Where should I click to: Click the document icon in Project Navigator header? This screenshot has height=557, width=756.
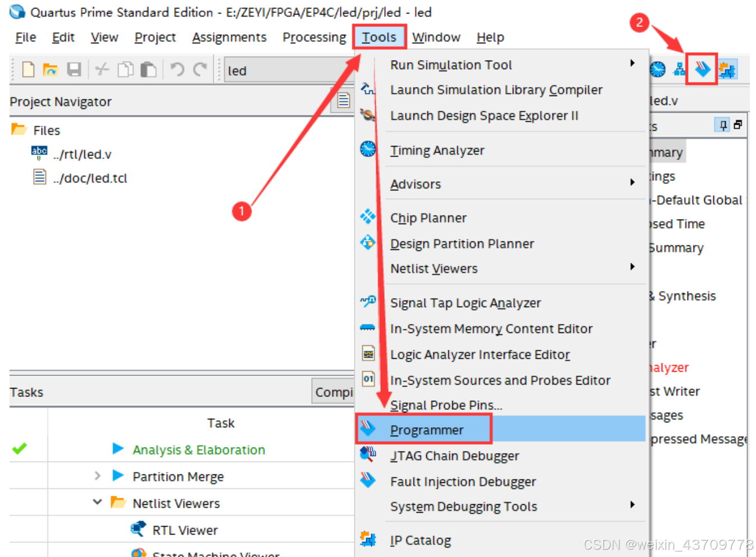coord(344,101)
